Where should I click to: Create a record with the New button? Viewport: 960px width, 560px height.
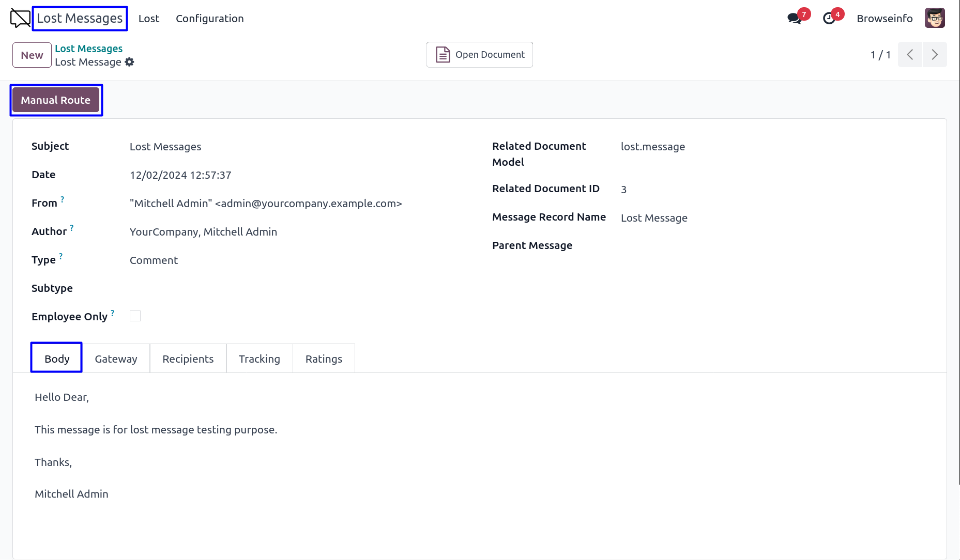(x=32, y=55)
